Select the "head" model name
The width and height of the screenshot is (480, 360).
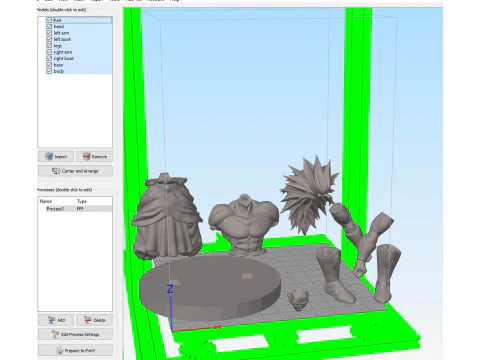[x=59, y=26]
